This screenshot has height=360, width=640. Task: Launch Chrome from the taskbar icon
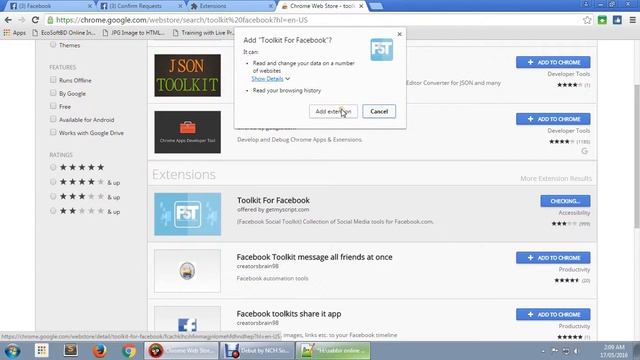(129, 351)
